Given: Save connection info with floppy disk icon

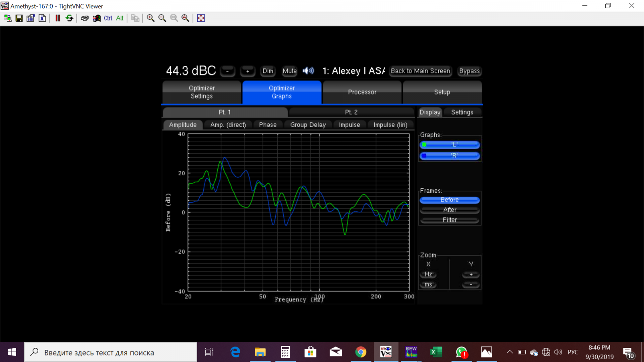Looking at the screenshot, I should [19, 18].
